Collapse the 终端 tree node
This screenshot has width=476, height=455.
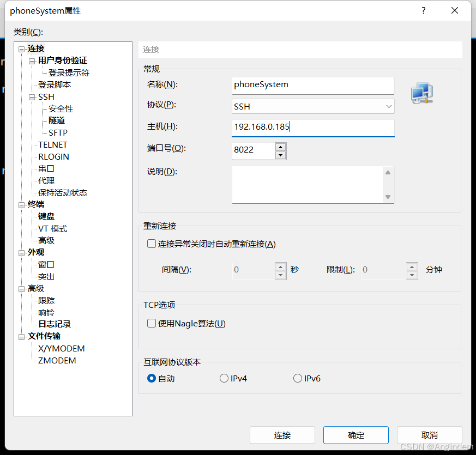(x=22, y=205)
